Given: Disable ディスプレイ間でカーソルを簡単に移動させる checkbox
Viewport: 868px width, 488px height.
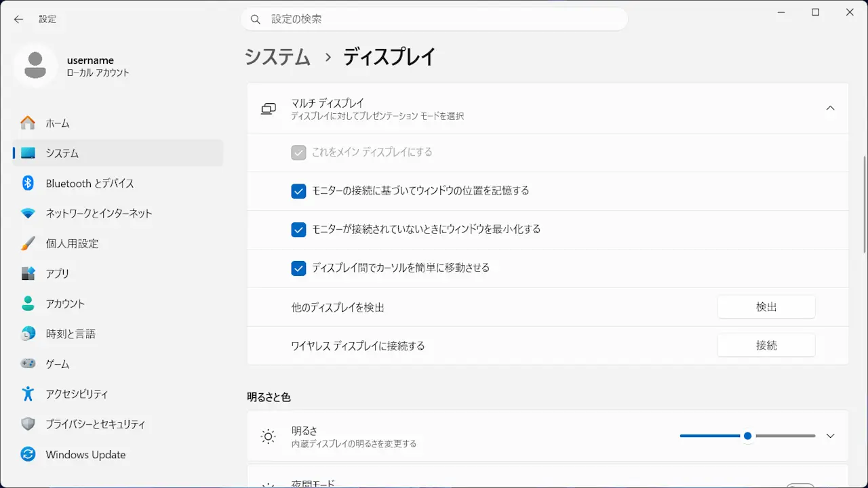Looking at the screenshot, I should point(298,268).
